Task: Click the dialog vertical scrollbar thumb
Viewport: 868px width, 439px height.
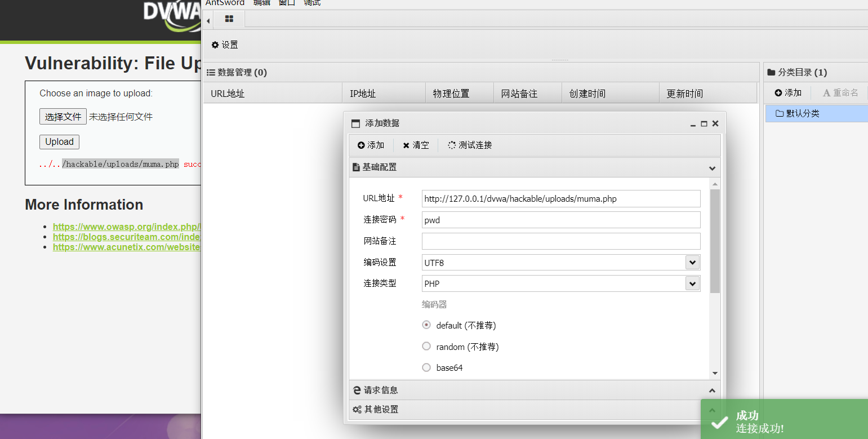Action: point(715,241)
